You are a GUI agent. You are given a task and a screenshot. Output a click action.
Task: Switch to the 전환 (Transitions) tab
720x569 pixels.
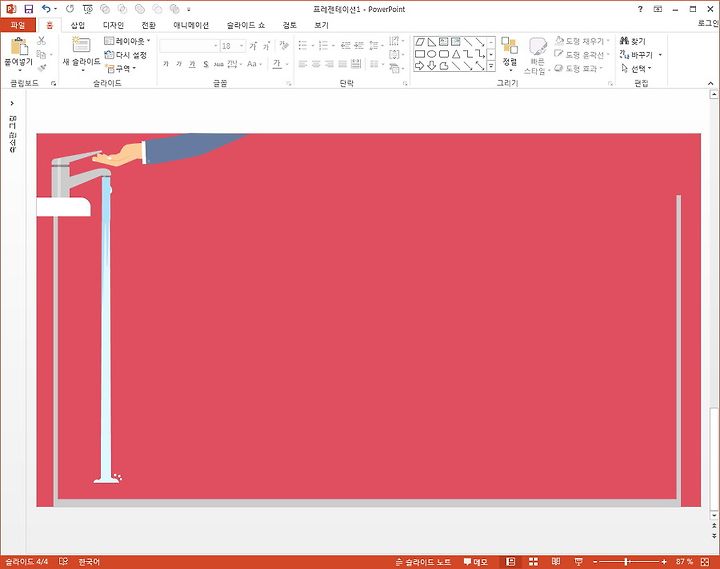point(148,25)
